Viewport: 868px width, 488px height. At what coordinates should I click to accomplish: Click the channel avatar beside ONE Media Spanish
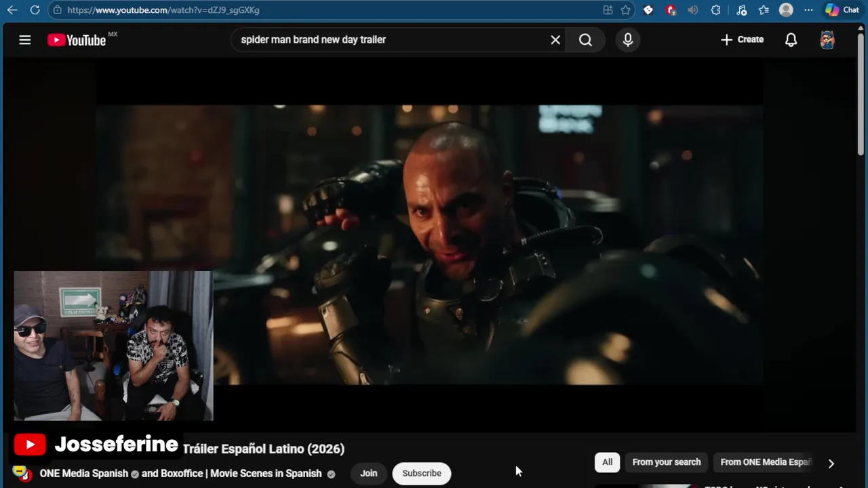pyautogui.click(x=22, y=473)
